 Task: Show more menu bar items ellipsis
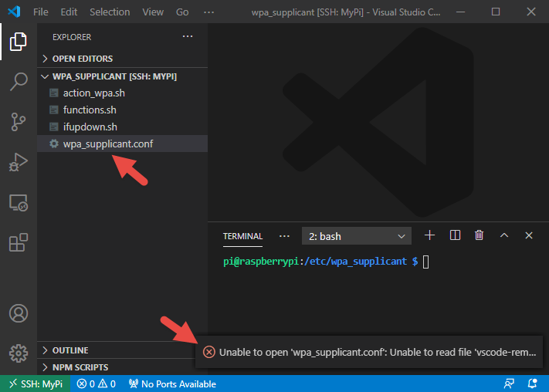click(208, 12)
